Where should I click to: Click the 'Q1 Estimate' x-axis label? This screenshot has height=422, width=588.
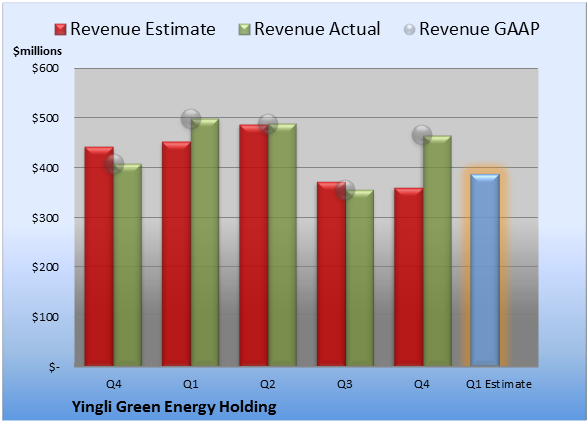(499, 384)
